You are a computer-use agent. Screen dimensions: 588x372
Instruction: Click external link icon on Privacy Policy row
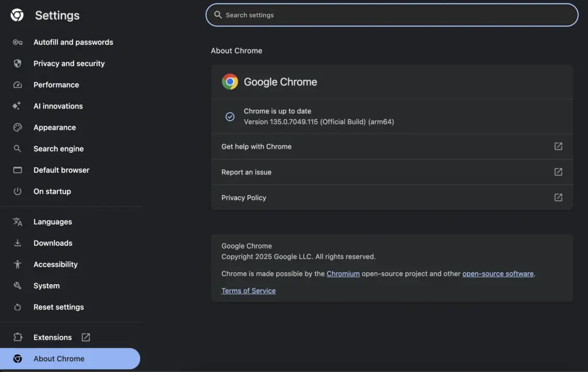[558, 197]
